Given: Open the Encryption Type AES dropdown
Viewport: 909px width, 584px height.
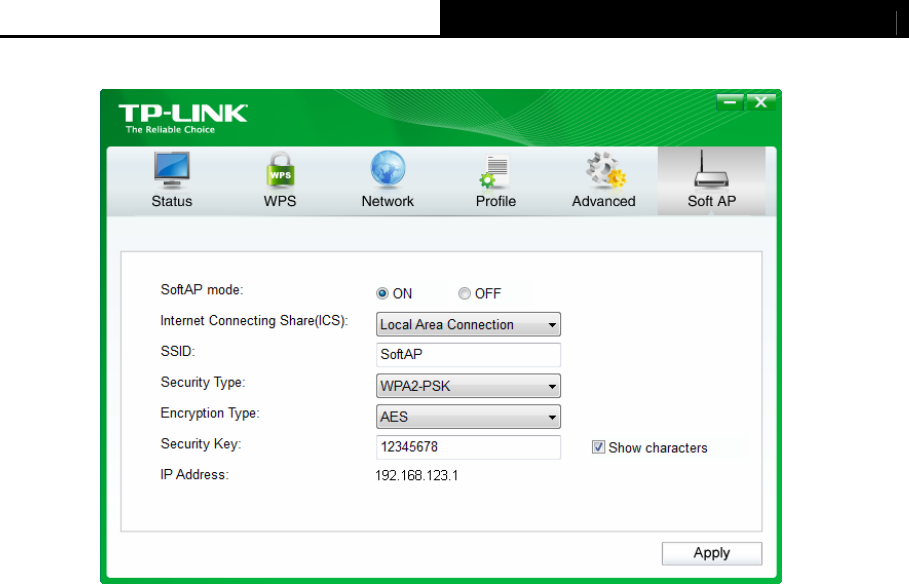Looking at the screenshot, I should pos(468,416).
